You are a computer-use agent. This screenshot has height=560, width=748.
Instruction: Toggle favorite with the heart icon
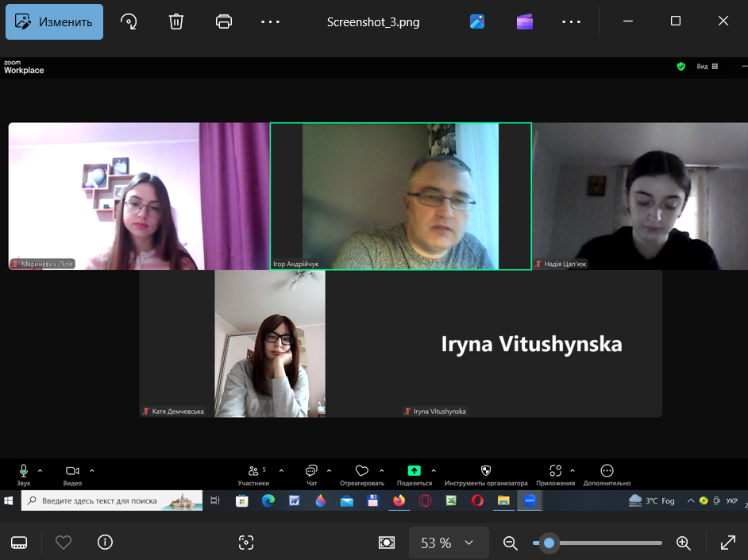[64, 543]
